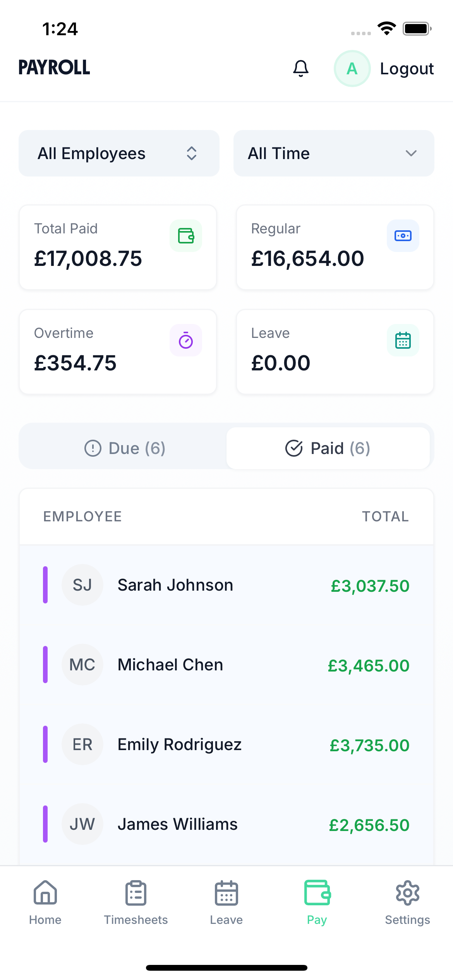Open Sarah Johnson's payment row
This screenshot has height=980, width=453.
(226, 585)
